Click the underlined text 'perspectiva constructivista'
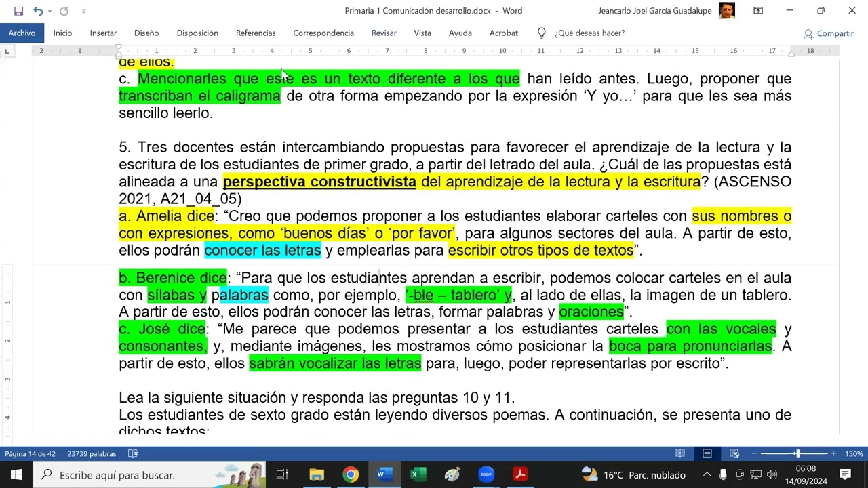Image resolution: width=868 pixels, height=488 pixels. tap(319, 182)
